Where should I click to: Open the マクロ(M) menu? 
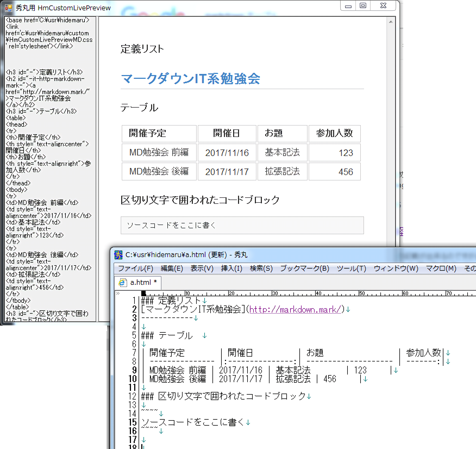point(441,269)
